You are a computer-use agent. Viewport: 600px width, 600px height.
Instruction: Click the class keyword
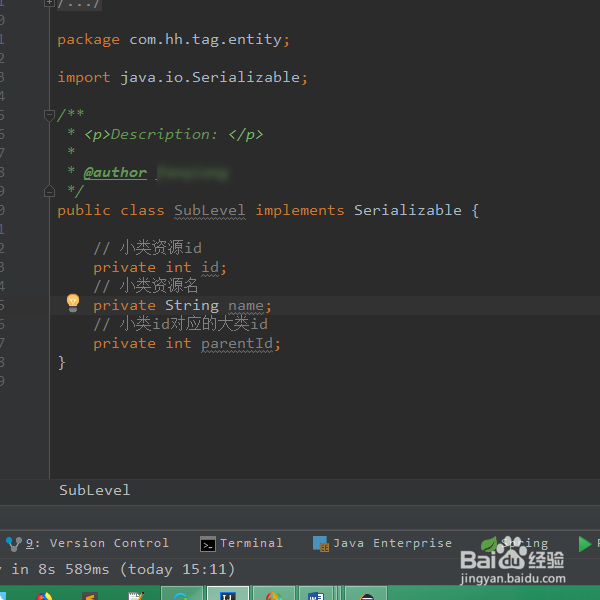pos(142,210)
